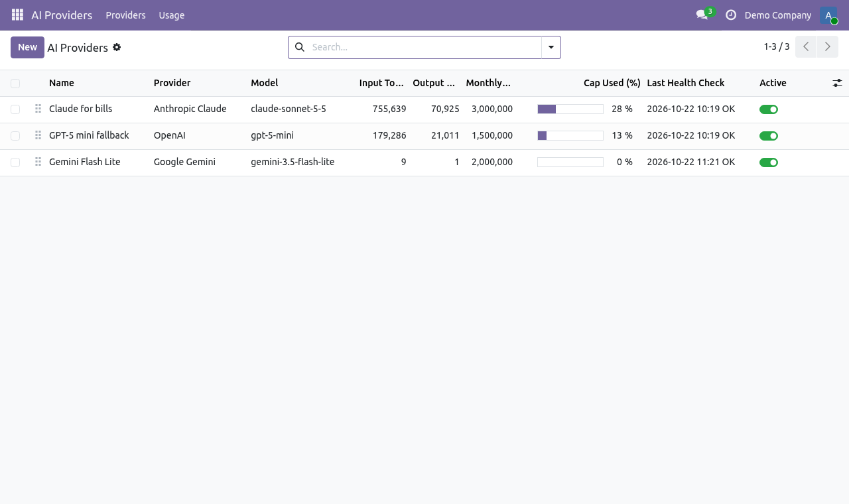The width and height of the screenshot is (849, 504).
Task: Tick the checkbox for Claude for bills
Action: pyautogui.click(x=15, y=109)
